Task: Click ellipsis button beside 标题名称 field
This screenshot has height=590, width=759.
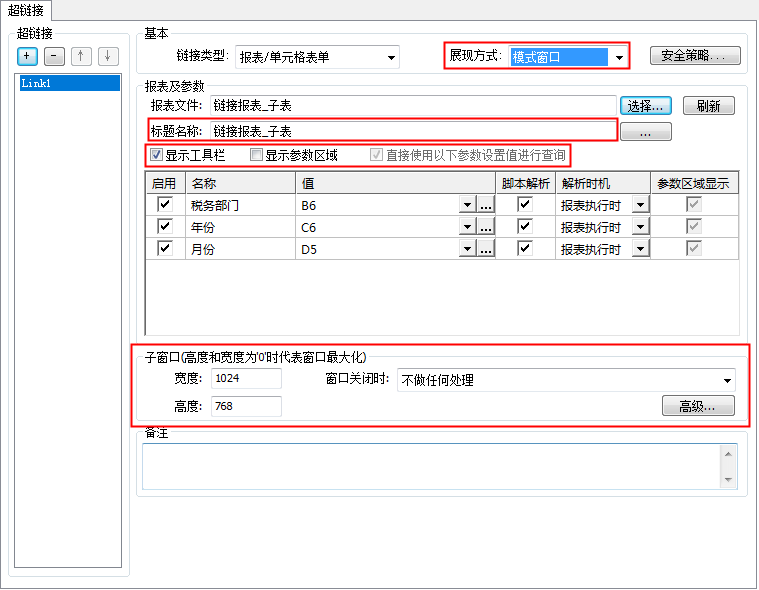Action: pos(645,131)
